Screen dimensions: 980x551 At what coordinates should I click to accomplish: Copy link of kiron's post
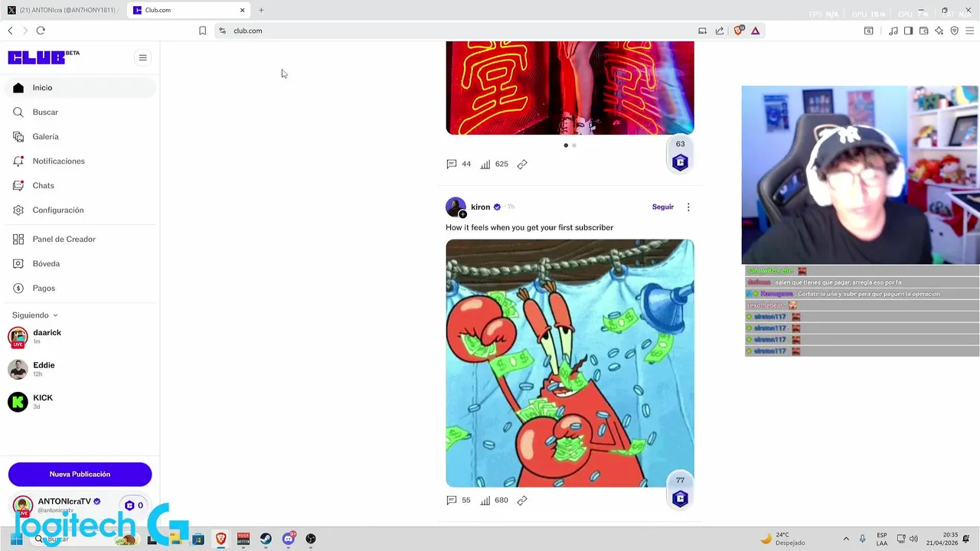(x=522, y=500)
